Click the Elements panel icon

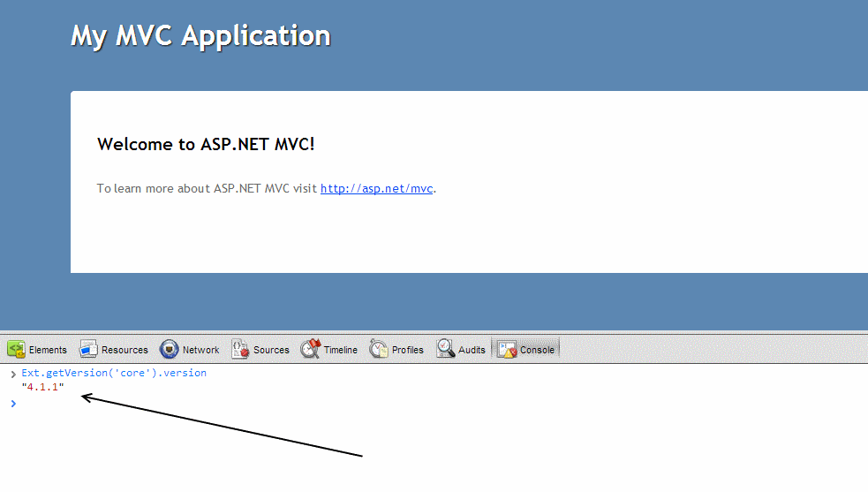[16, 349]
